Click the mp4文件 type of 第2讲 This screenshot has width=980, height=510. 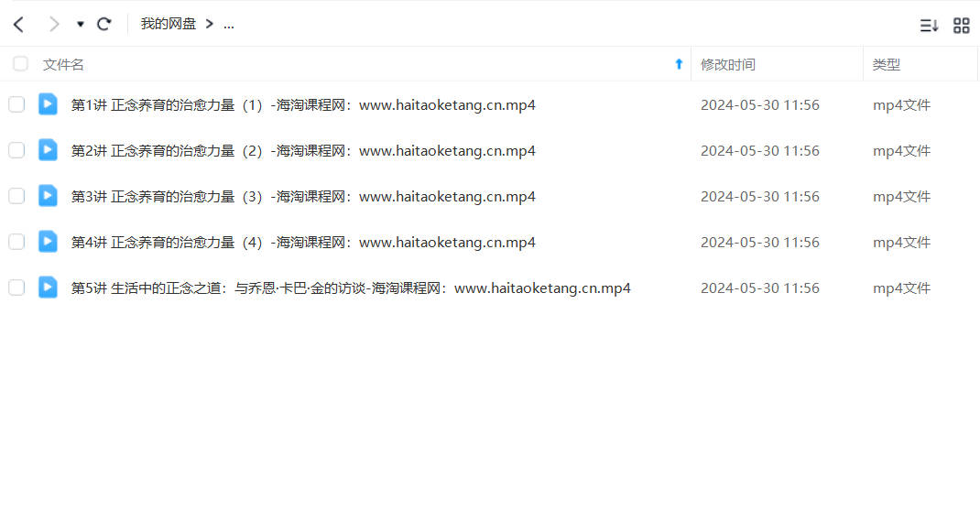pyautogui.click(x=901, y=151)
